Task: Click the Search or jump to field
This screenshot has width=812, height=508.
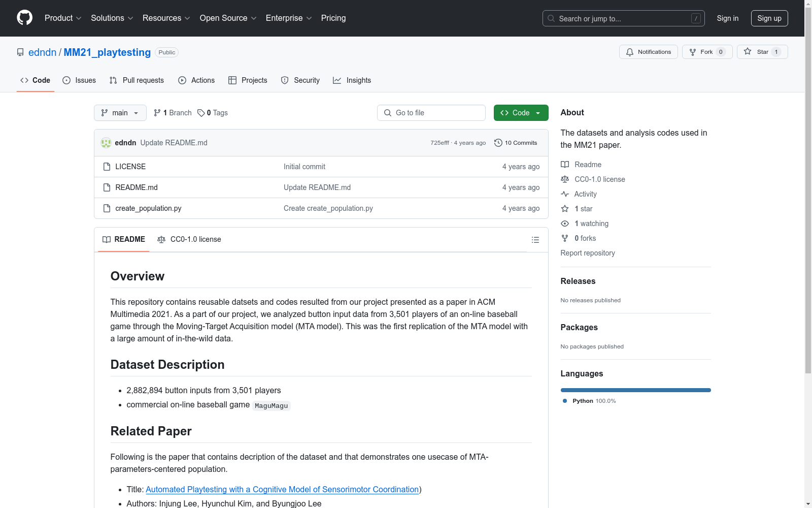Action: 624,18
